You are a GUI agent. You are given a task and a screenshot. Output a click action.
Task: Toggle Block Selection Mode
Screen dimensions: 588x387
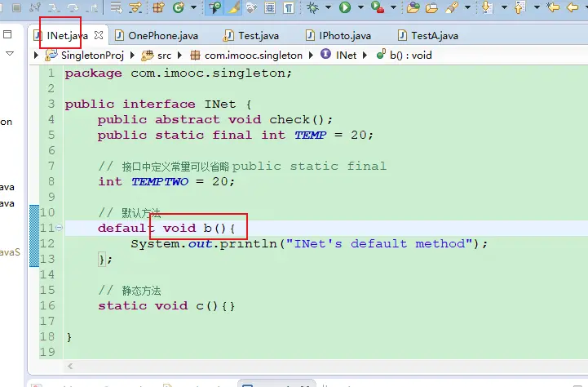[x=270, y=7]
